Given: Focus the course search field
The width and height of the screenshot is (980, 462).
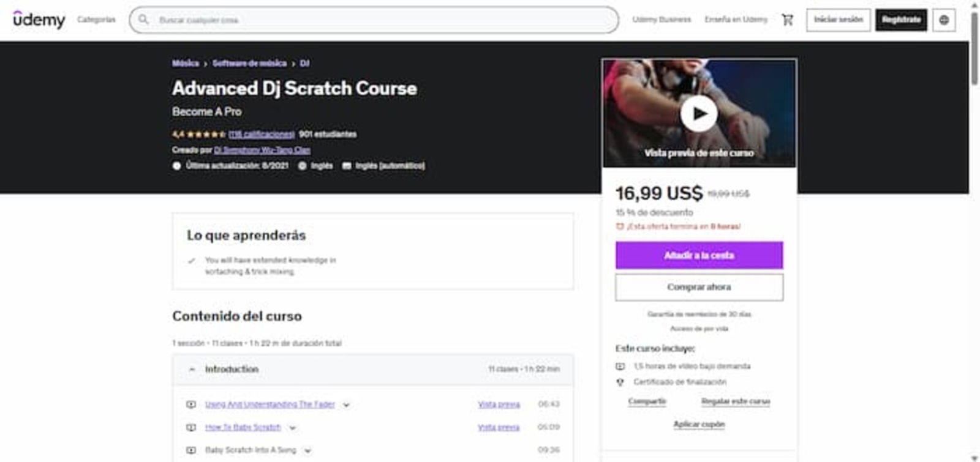Looking at the screenshot, I should [374, 20].
